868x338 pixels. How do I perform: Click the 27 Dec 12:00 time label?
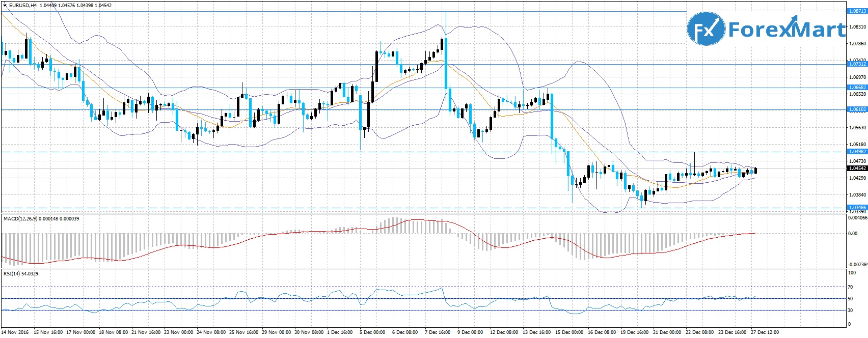click(x=765, y=332)
